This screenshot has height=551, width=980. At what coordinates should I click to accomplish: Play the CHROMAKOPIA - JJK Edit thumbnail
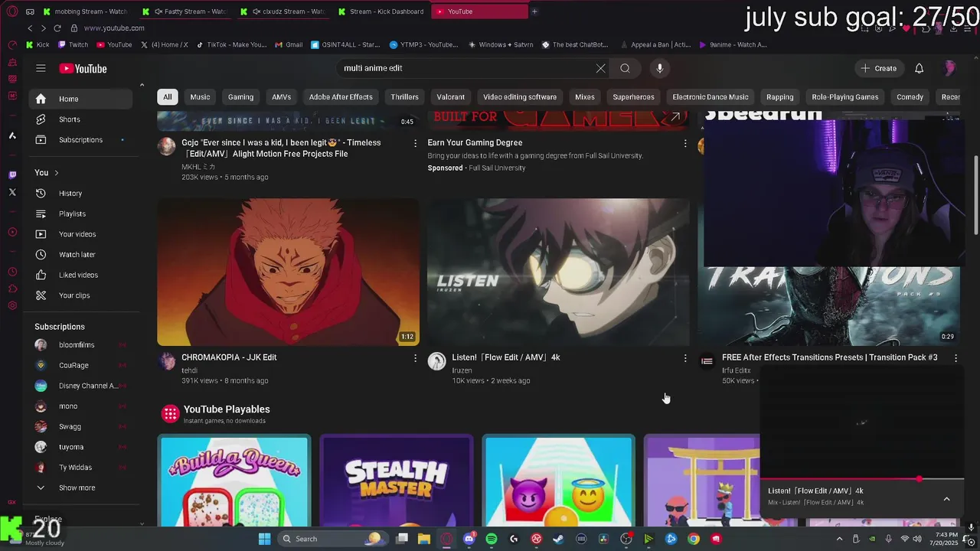click(288, 272)
